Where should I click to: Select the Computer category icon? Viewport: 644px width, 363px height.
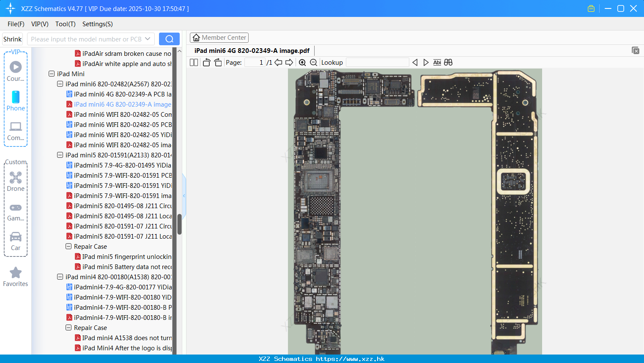pos(16,131)
